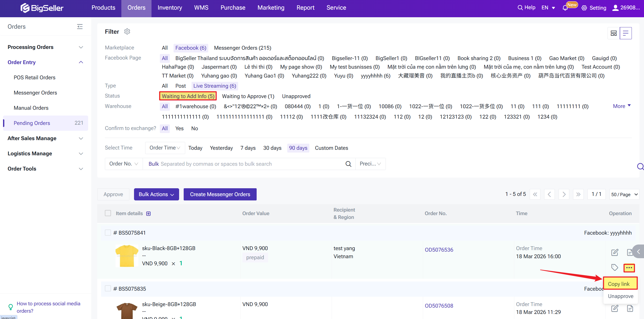644x319 pixels.
Task: Open the Filter settings gear icon
Action: [x=127, y=31]
